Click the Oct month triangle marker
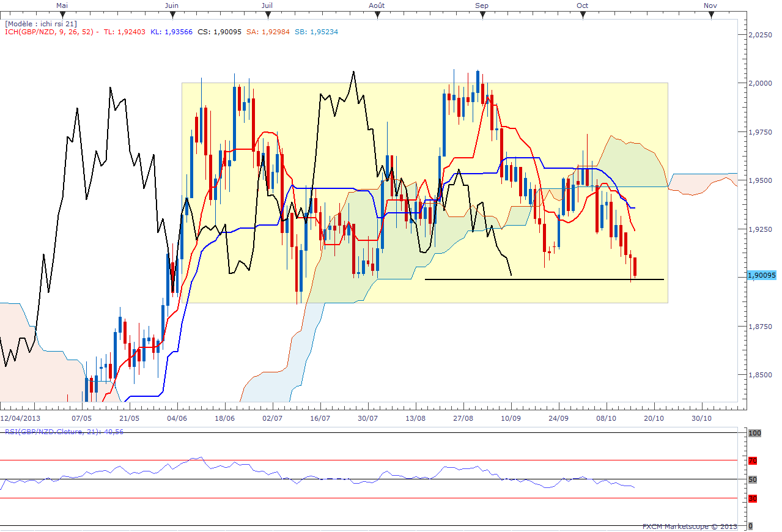The width and height of the screenshot is (782, 532). 582,14
